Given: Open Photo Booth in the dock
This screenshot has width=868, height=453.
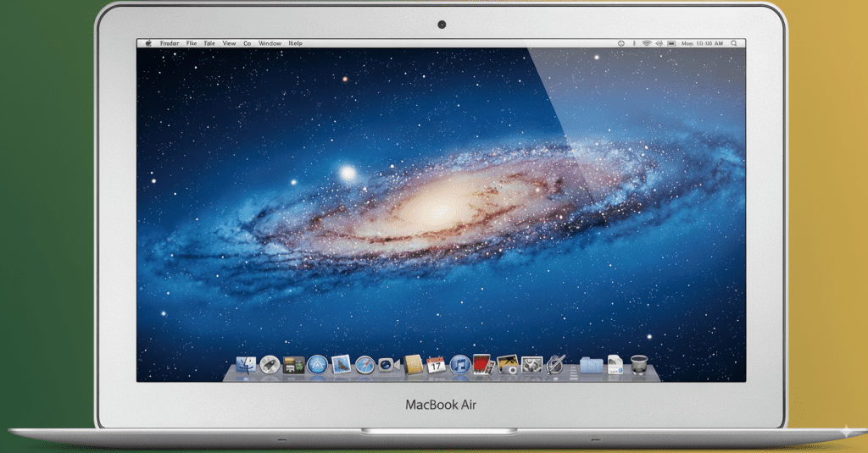Looking at the screenshot, I should point(482,365).
